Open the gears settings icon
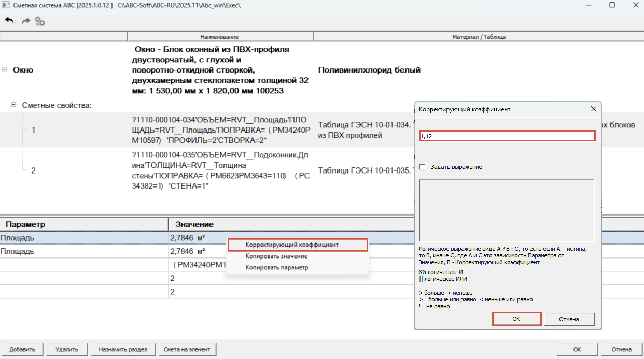The width and height of the screenshot is (644, 359). point(40,21)
